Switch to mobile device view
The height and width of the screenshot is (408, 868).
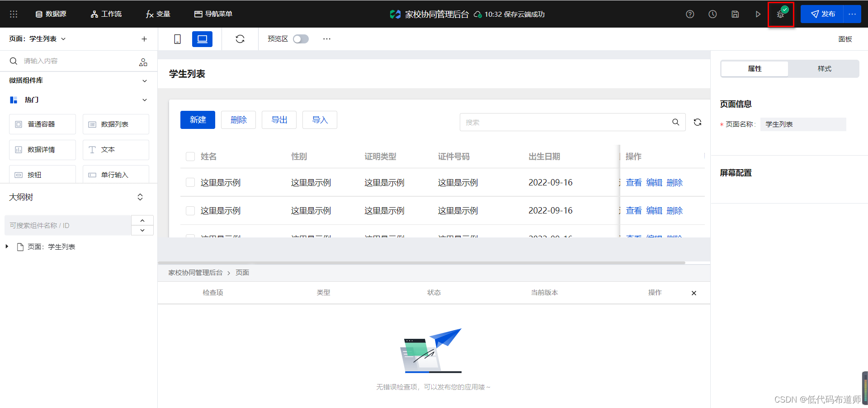[177, 39]
